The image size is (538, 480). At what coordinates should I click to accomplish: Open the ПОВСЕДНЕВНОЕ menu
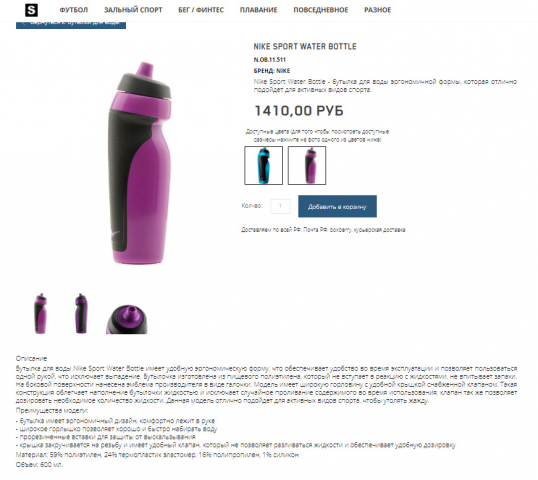[320, 10]
